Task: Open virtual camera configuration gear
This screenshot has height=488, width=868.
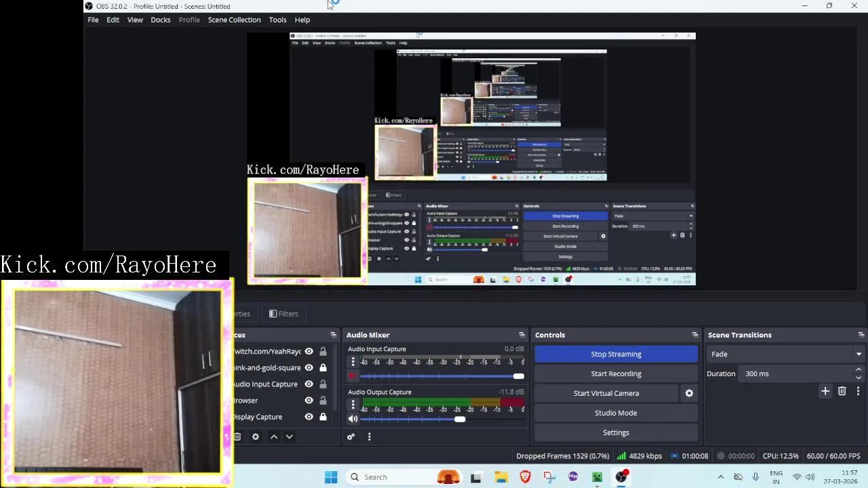Action: coord(689,393)
